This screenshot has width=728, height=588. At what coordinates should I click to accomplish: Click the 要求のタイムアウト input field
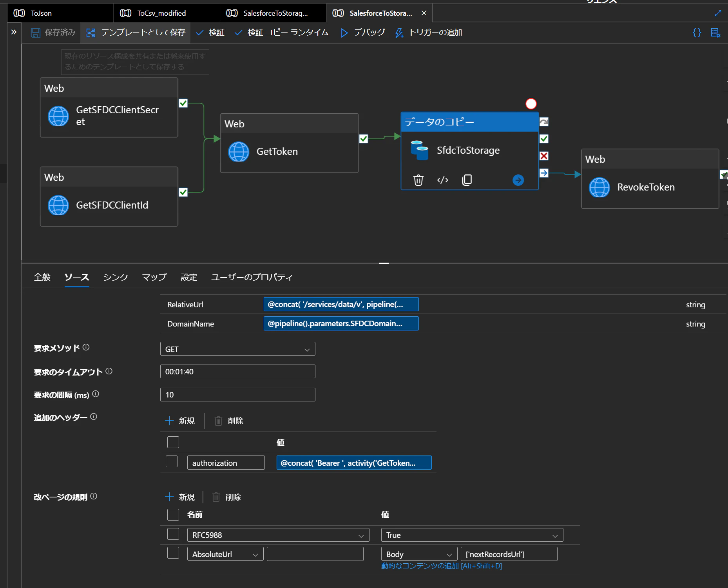(x=237, y=372)
